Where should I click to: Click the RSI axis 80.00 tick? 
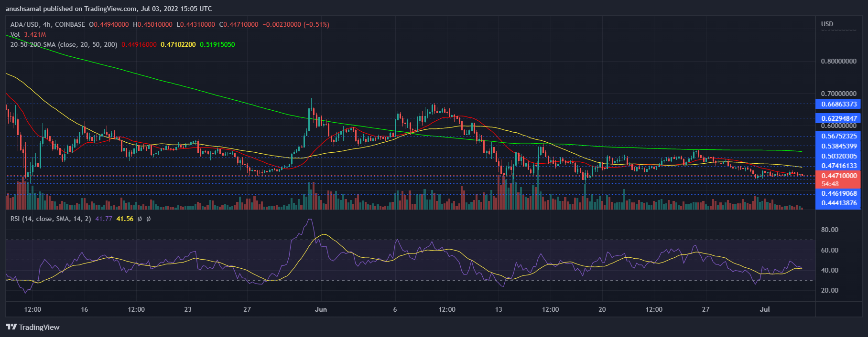[x=829, y=230]
